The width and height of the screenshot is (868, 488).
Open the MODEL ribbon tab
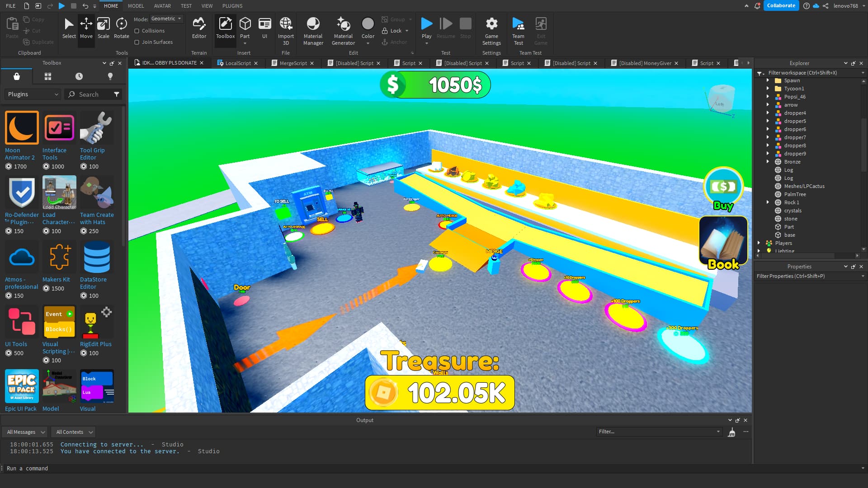pos(136,6)
